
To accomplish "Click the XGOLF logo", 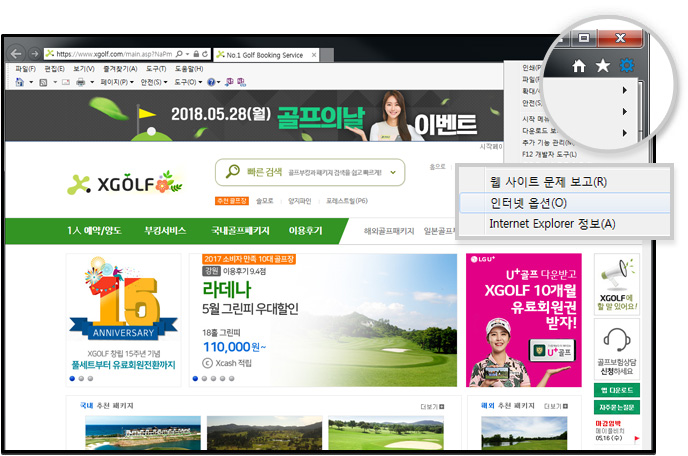I will [x=125, y=184].
